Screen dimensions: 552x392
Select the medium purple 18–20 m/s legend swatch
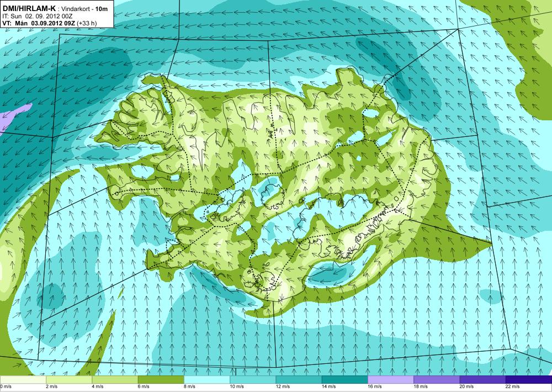pos(437,380)
